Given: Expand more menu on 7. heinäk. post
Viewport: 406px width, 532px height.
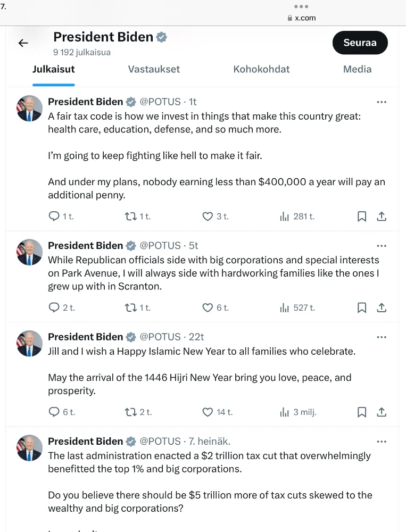Looking at the screenshot, I should coord(381,441).
